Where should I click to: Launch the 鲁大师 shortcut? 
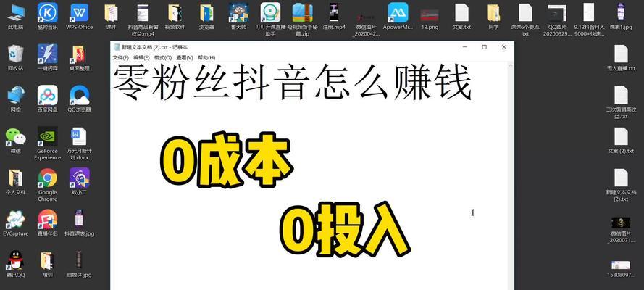(x=238, y=17)
